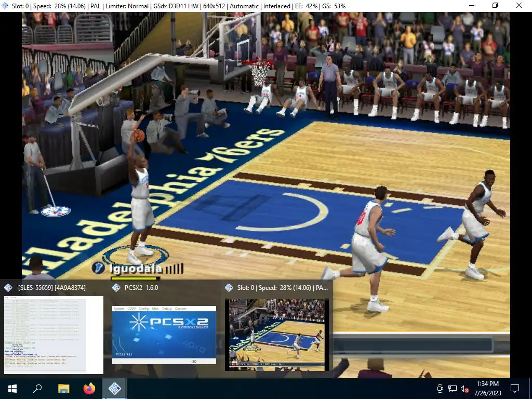This screenshot has height=399, width=532.
Task: Click the basketball hoop net
Action: click(259, 74)
